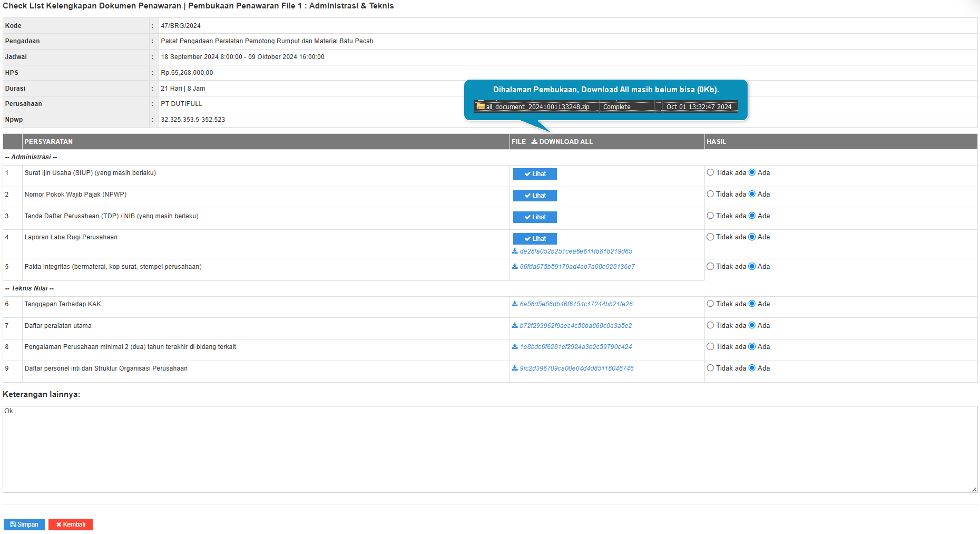Set Pengalaman Perusahaan to Ada
The image size is (980, 534).
tap(752, 346)
